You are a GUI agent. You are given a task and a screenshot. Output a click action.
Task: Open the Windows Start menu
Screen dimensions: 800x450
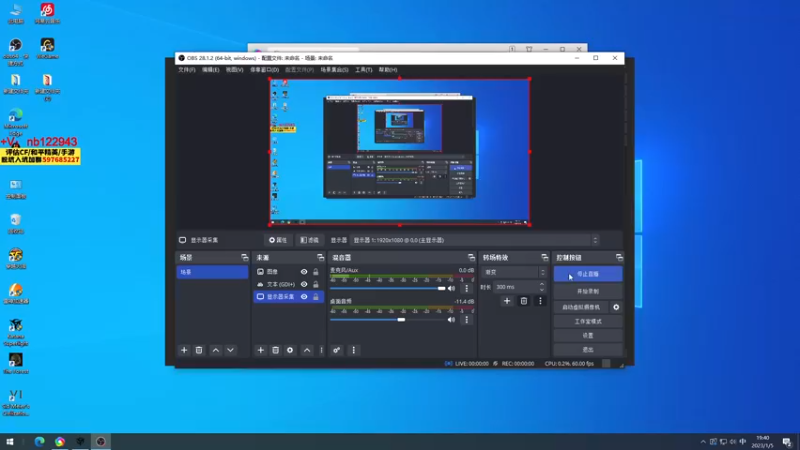(10, 441)
